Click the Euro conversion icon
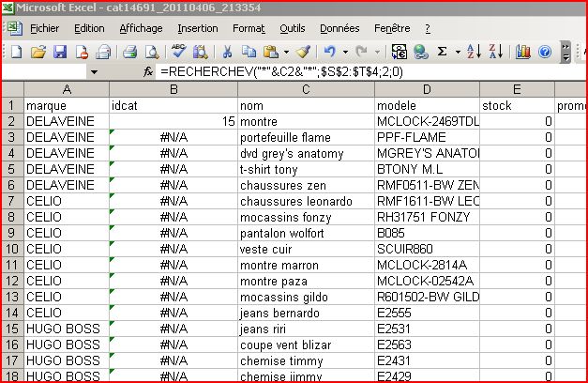Screen dimensions: 588x383 tap(400, 52)
